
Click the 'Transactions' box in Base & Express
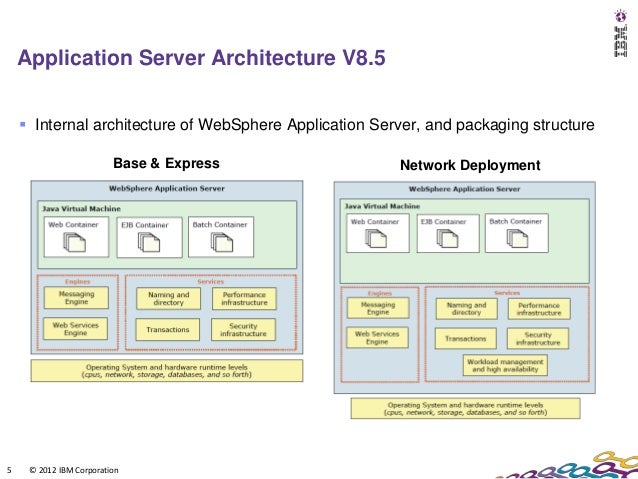click(168, 330)
